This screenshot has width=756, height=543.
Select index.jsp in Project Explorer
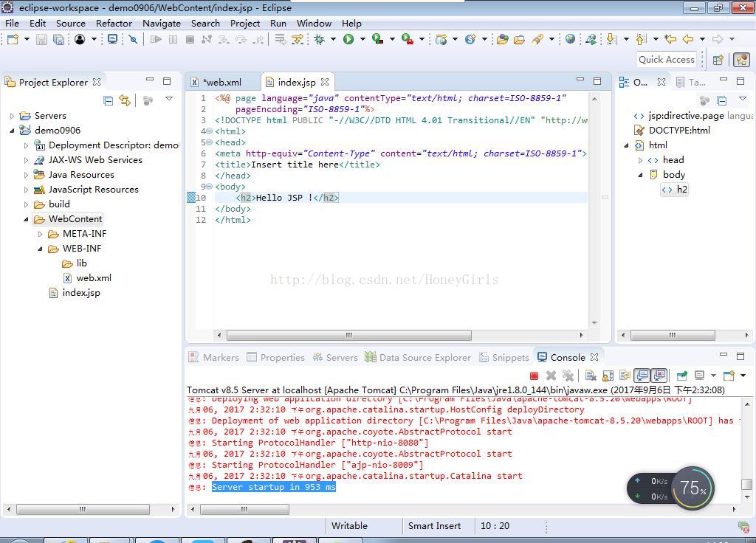80,293
